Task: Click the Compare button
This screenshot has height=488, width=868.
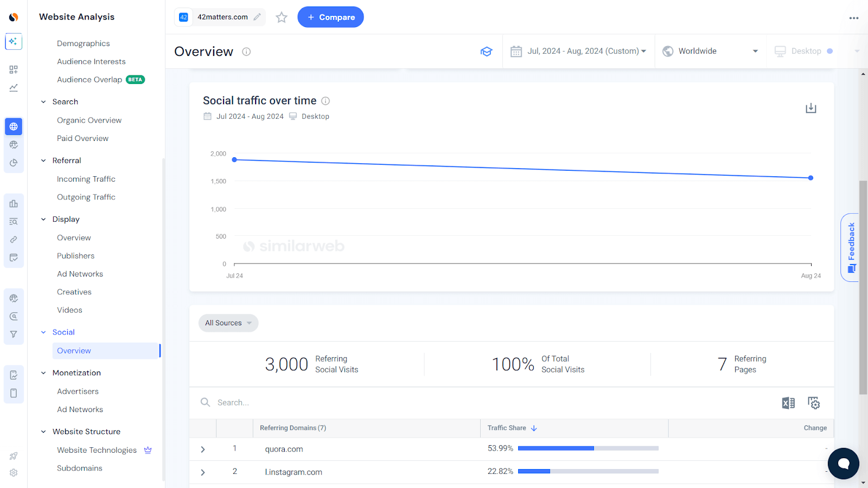Action: (330, 17)
